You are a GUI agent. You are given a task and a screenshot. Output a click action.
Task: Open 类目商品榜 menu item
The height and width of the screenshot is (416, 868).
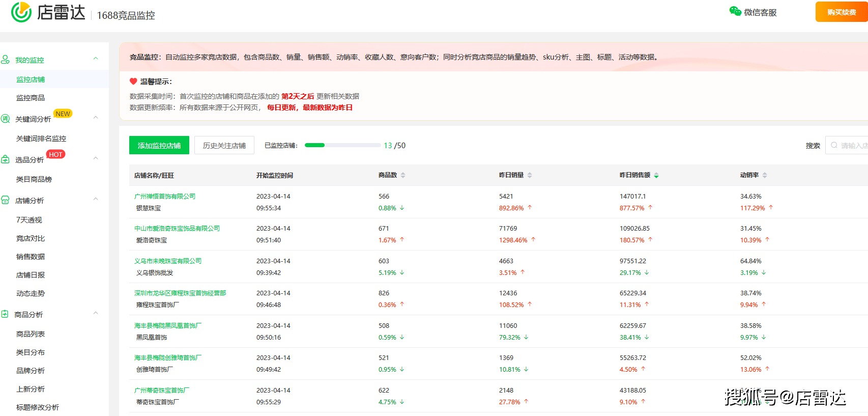click(34, 179)
